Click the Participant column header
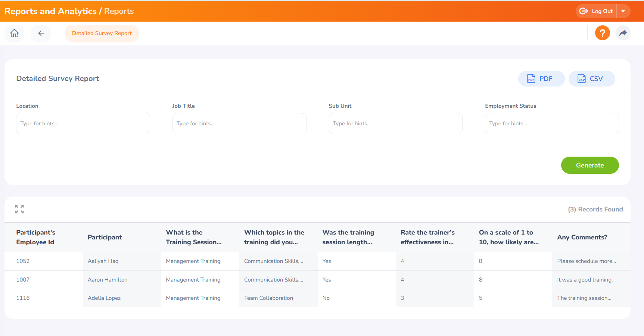 105,237
